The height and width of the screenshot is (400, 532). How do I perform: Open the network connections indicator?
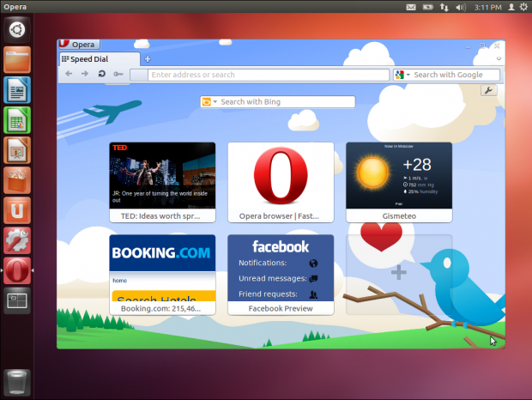coord(444,7)
